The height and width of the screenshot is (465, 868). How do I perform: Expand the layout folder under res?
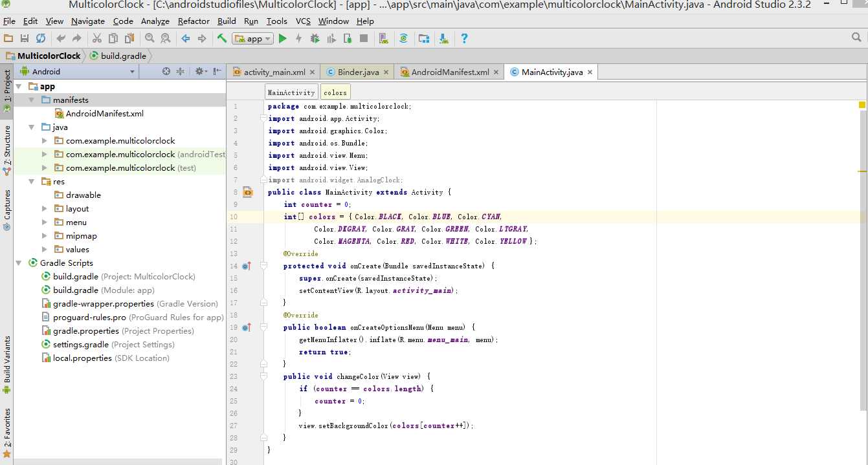(45, 208)
